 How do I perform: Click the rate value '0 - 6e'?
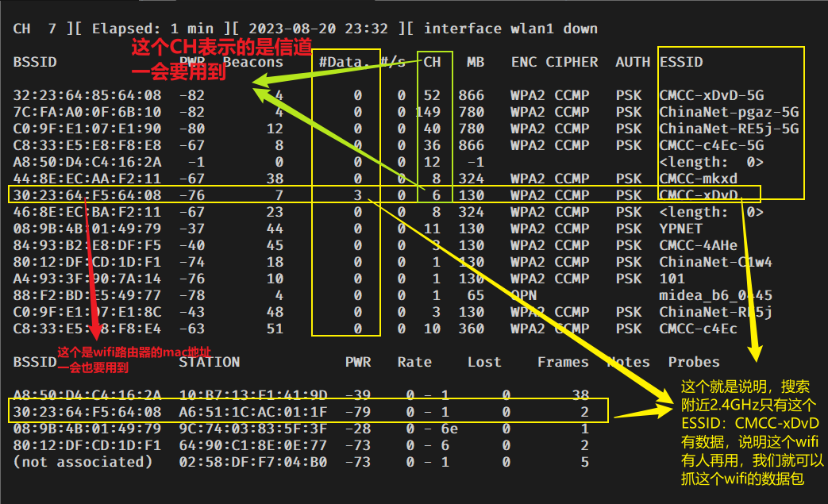pos(432,429)
